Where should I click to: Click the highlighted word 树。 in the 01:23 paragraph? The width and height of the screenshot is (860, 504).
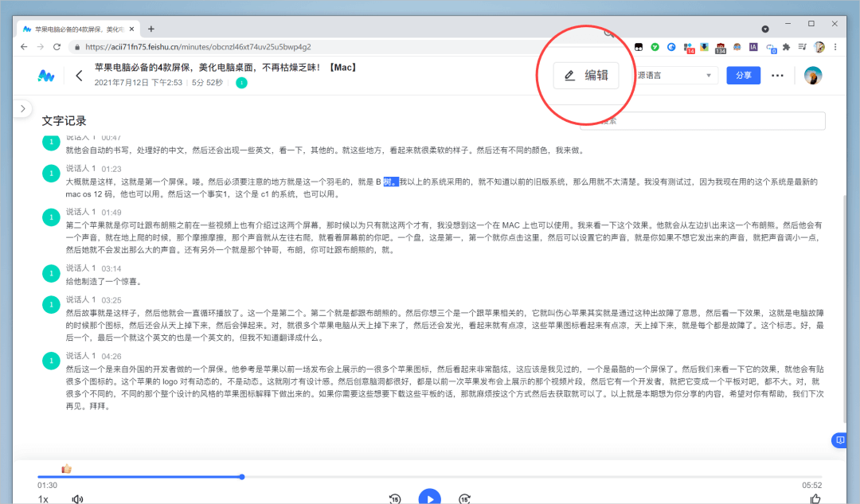[390, 182]
